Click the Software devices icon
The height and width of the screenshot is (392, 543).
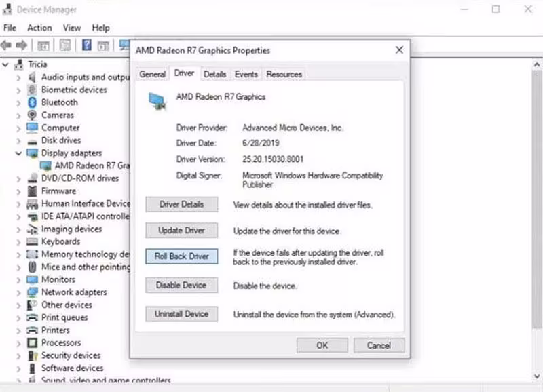point(32,368)
